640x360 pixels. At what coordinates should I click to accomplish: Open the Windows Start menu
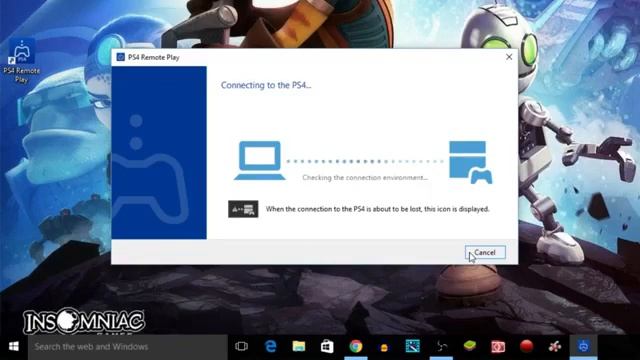click(13, 347)
